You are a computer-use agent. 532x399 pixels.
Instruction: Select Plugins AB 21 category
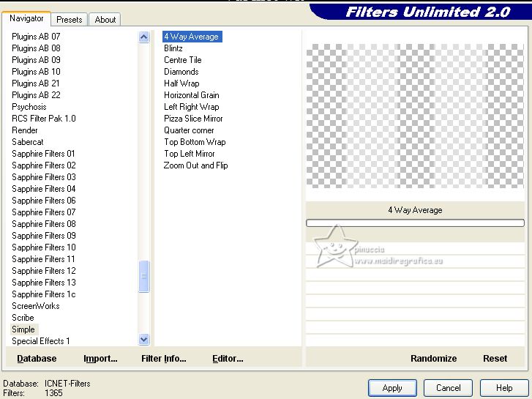click(x=36, y=83)
